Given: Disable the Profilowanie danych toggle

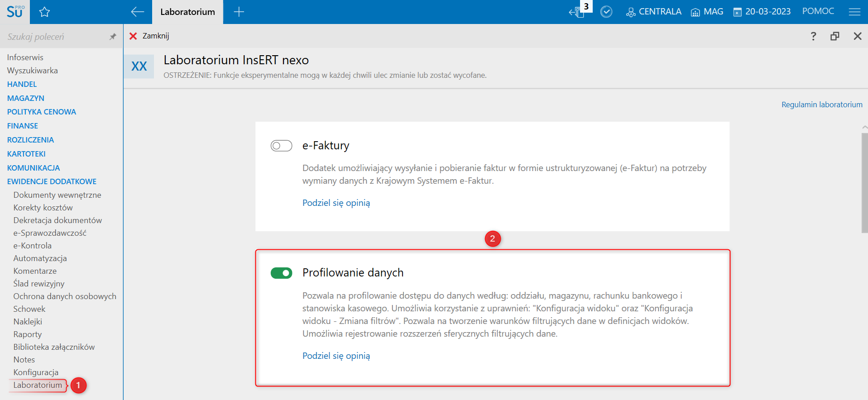Looking at the screenshot, I should coord(281,273).
